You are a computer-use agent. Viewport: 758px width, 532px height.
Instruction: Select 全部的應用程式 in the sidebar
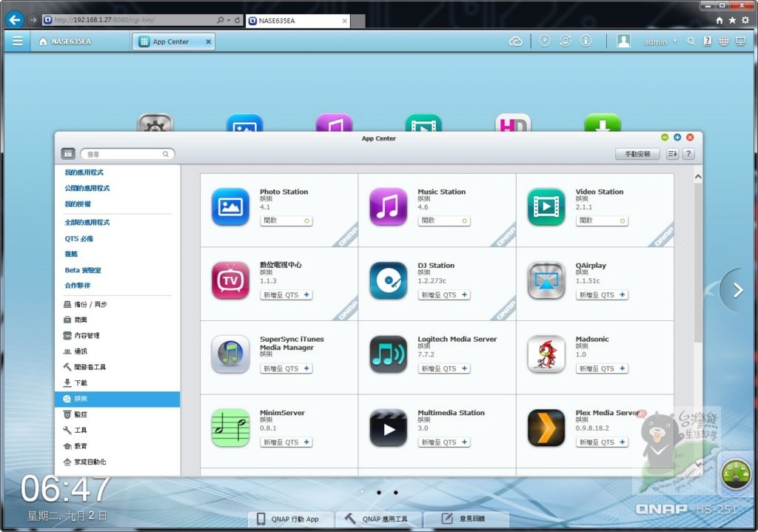pyautogui.click(x=87, y=223)
